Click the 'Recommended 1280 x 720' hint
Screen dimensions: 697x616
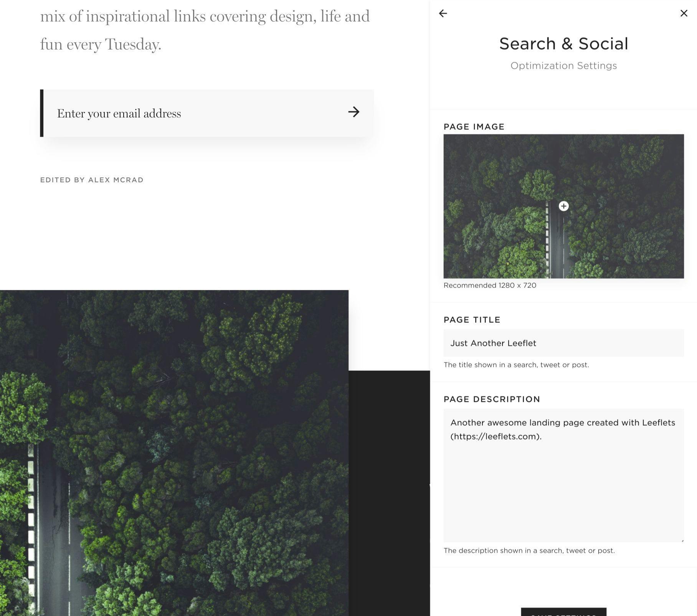click(490, 285)
